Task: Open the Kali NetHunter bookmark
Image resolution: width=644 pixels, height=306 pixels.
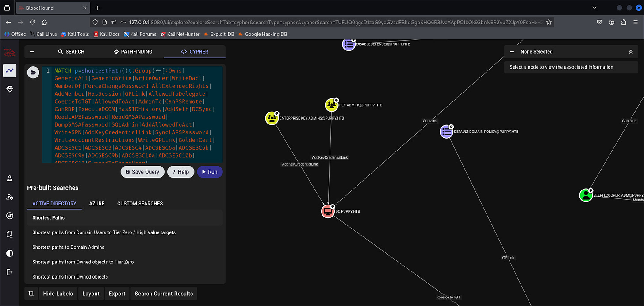Action: click(180, 34)
